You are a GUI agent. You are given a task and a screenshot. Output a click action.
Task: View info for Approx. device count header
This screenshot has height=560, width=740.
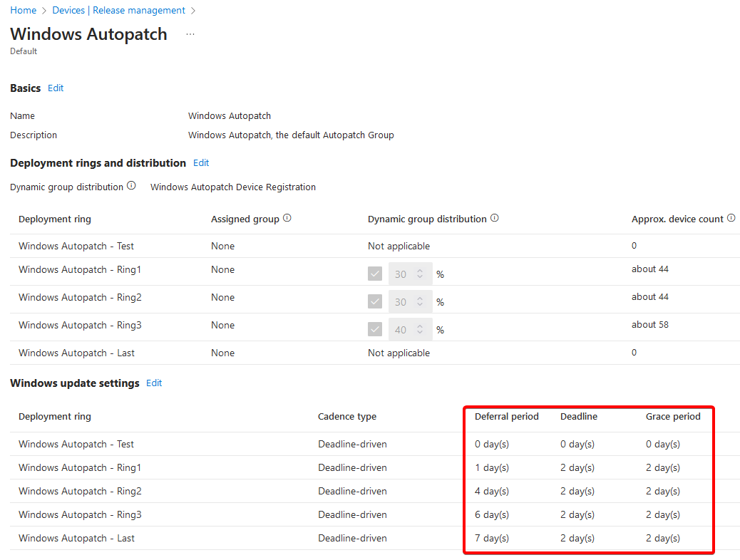(x=731, y=217)
